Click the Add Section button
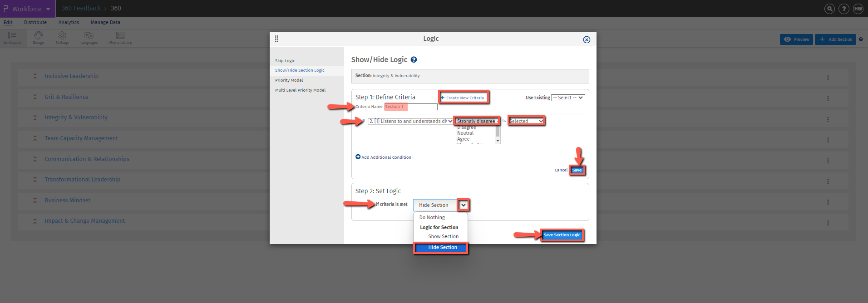The image size is (868, 303). tap(835, 39)
